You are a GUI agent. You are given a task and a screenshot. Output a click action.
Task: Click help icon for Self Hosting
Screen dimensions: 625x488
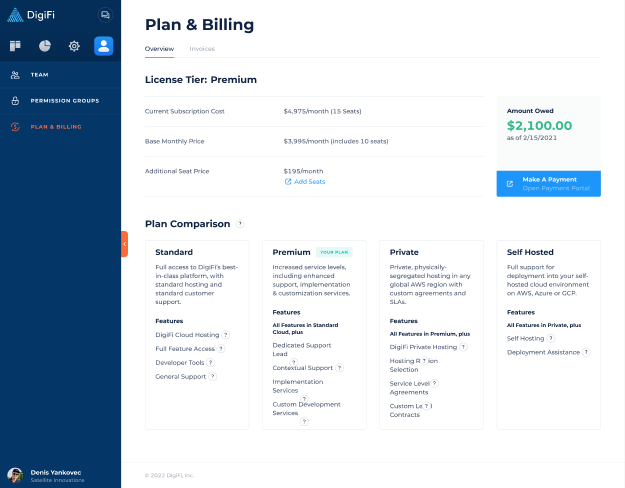(x=551, y=338)
